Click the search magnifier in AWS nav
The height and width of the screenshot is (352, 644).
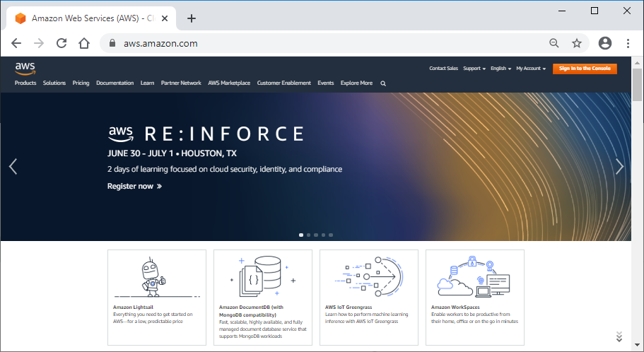pos(383,83)
